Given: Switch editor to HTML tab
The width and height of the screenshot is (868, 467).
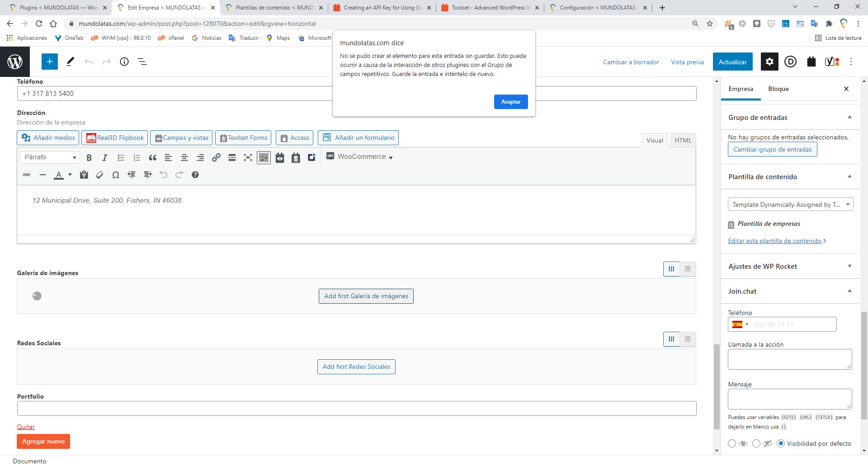Looking at the screenshot, I should pos(683,140).
